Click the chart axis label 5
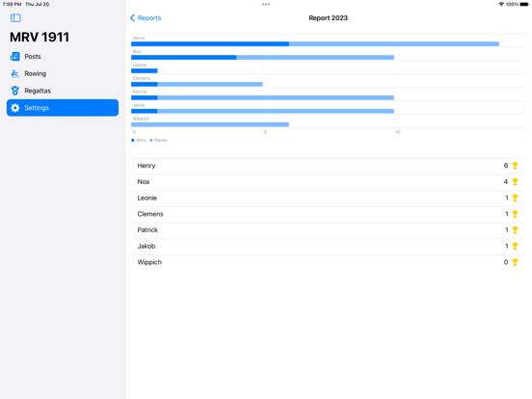 point(265,132)
